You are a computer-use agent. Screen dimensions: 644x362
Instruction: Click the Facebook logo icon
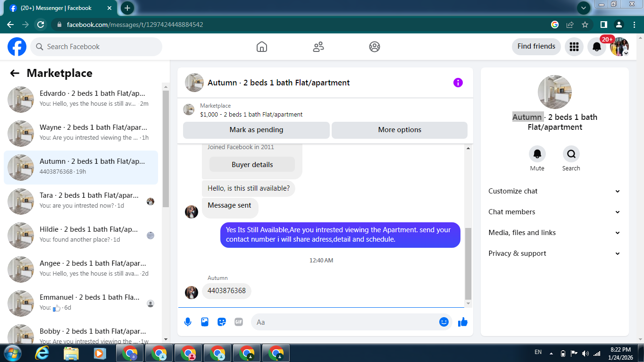click(x=17, y=47)
